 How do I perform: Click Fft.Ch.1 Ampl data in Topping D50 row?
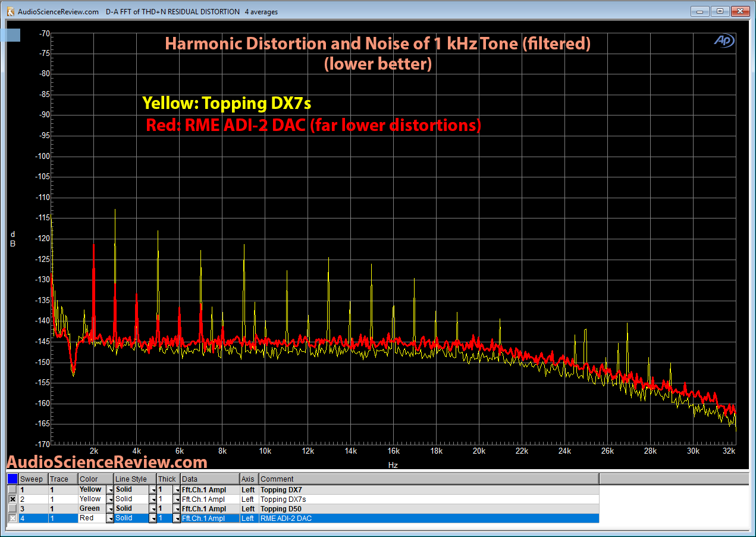click(210, 508)
